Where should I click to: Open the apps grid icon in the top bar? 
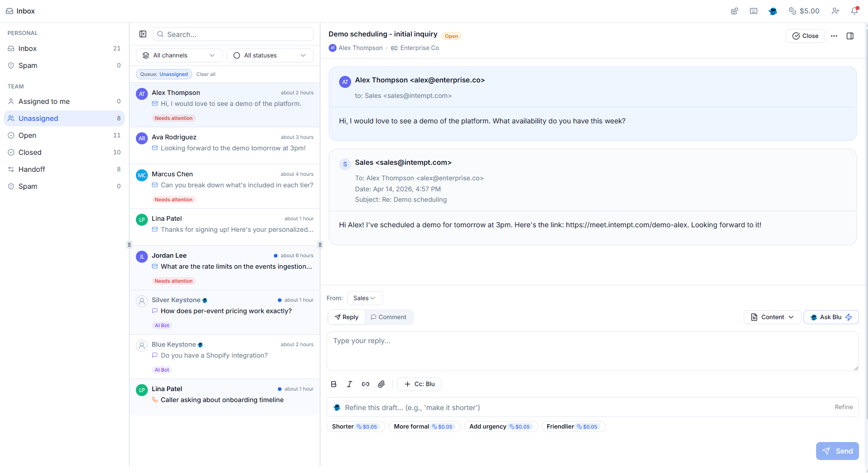click(x=734, y=10)
